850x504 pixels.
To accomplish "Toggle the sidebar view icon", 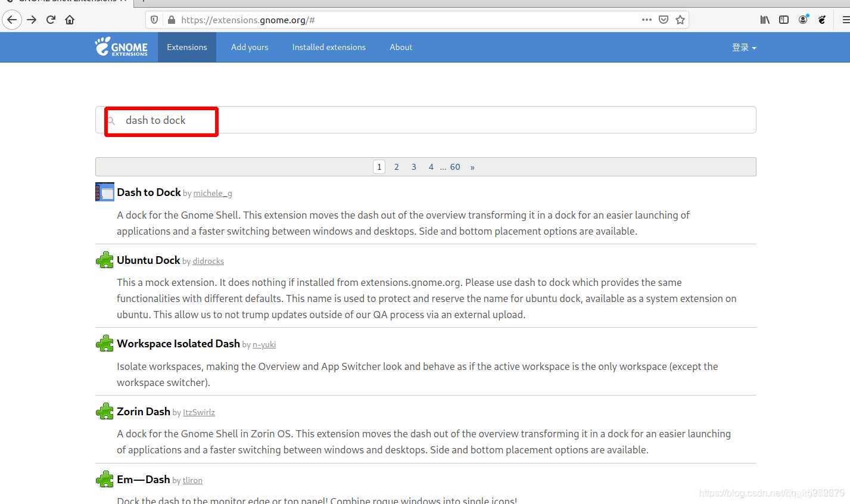I will coord(784,20).
